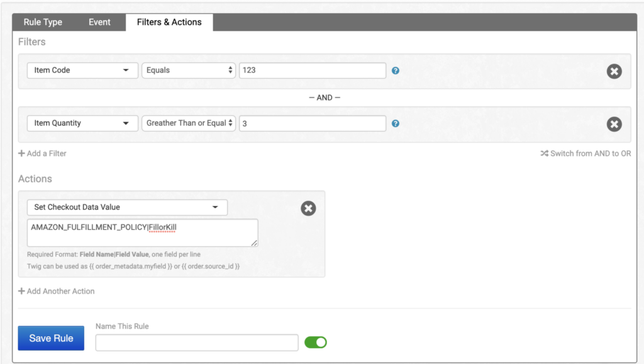Viewport: 644px width, 364px height.
Task: Click the AMAZON_FULFILLMENT_POLICY text area
Action: click(142, 232)
